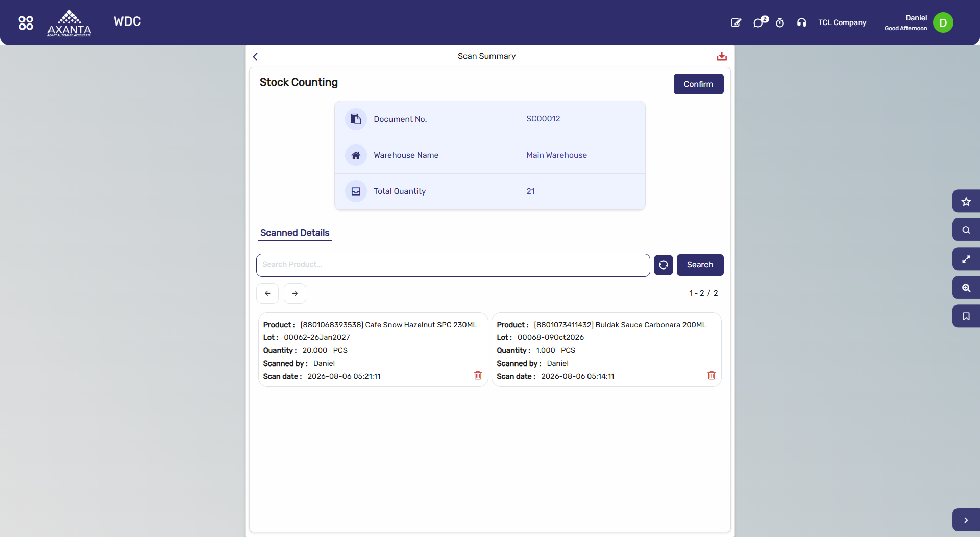The height and width of the screenshot is (537, 980).
Task: Click the green D user avatar
Action: (x=943, y=22)
